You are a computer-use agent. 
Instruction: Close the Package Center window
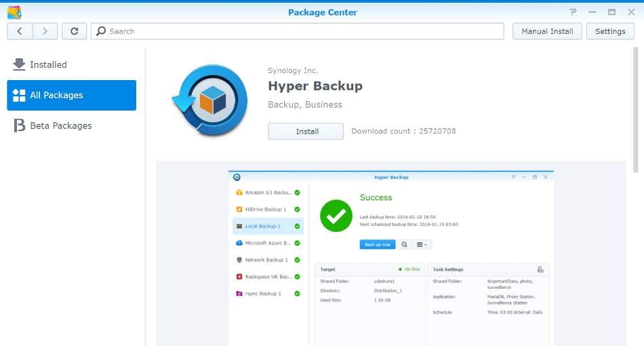pyautogui.click(x=631, y=12)
